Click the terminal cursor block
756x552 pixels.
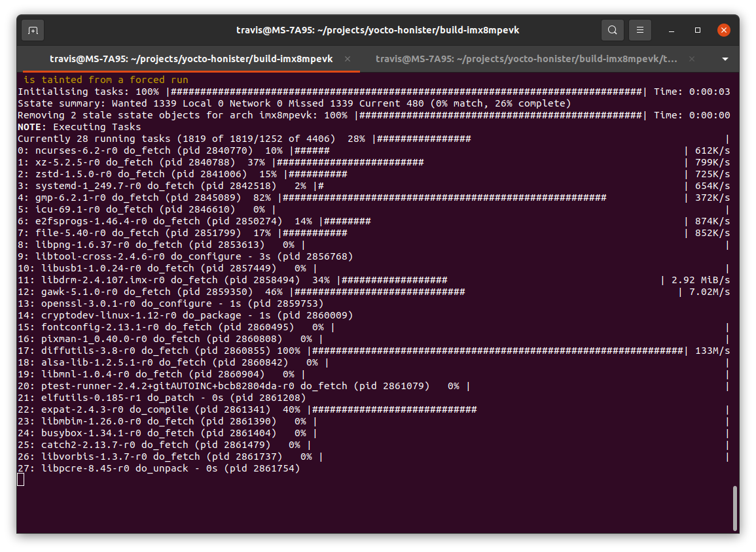tap(21, 480)
